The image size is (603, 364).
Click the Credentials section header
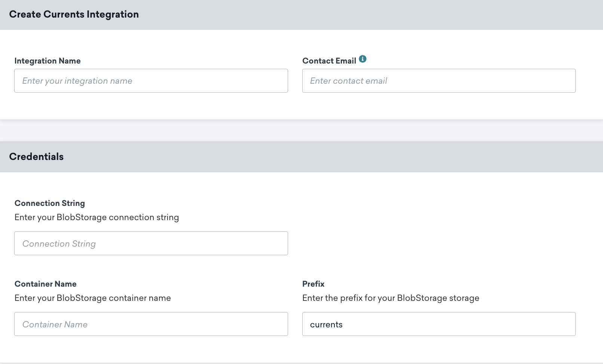[36, 157]
